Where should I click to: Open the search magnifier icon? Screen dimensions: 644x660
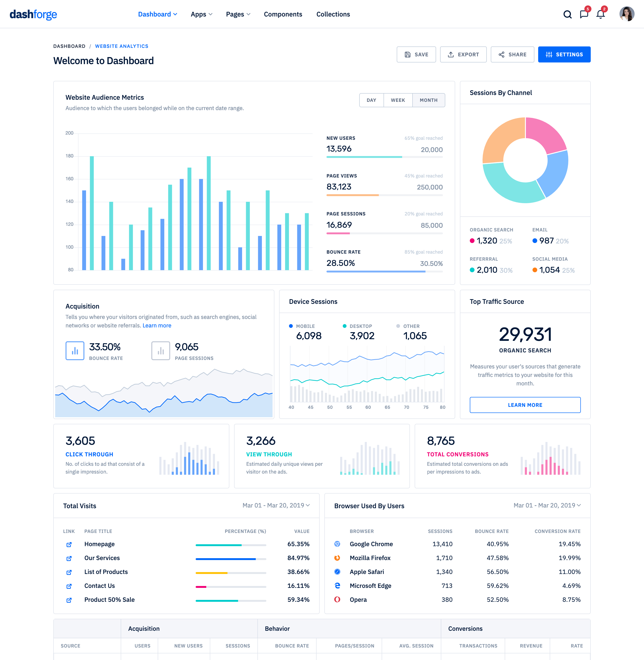tap(567, 15)
